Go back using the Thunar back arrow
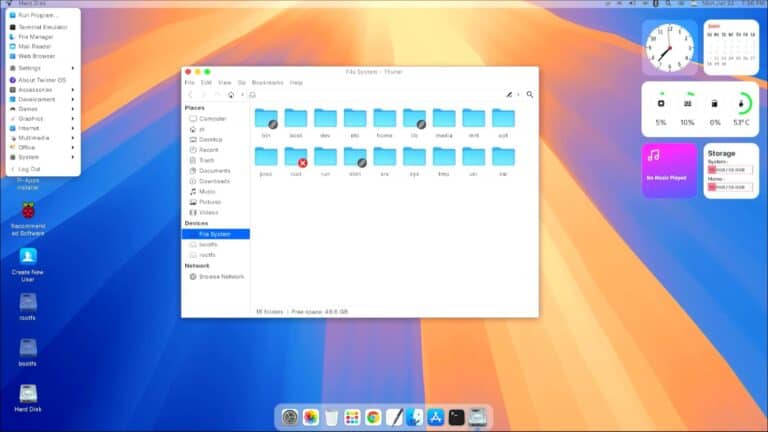 (x=191, y=95)
